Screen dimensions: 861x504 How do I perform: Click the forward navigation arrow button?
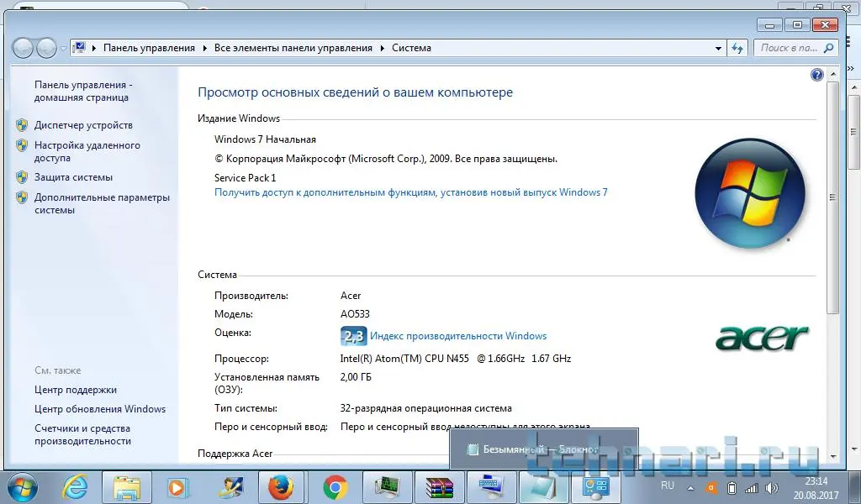coord(46,48)
